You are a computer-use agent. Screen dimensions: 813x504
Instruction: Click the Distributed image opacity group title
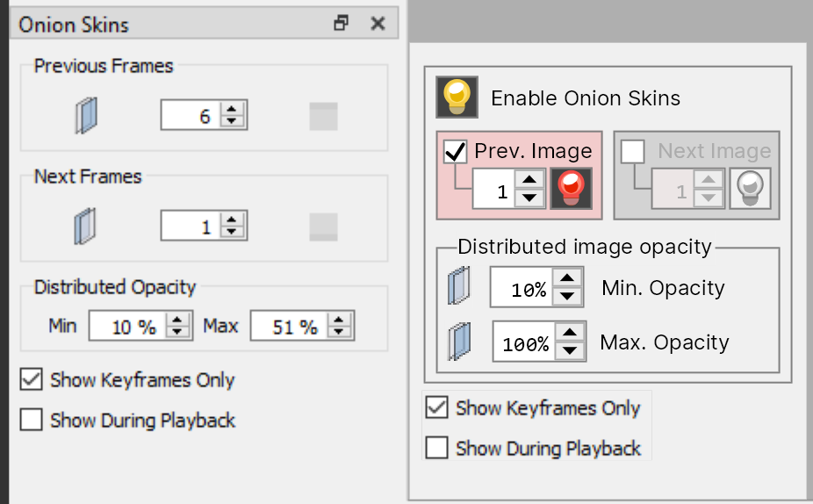tap(585, 247)
